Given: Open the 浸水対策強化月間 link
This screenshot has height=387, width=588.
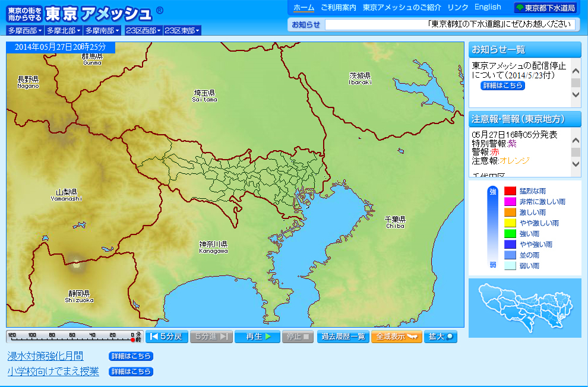Looking at the screenshot, I should coord(45,356).
